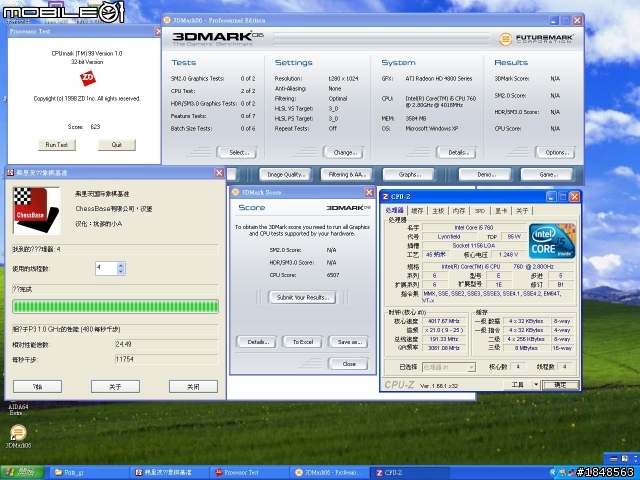Click the CPU-Z title bar Z icon
Viewport: 640px width, 480px height.
[385, 197]
